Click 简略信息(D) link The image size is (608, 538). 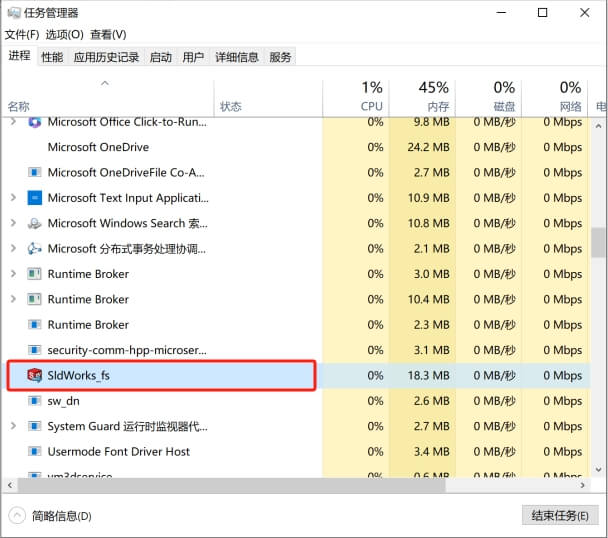pyautogui.click(x=62, y=516)
